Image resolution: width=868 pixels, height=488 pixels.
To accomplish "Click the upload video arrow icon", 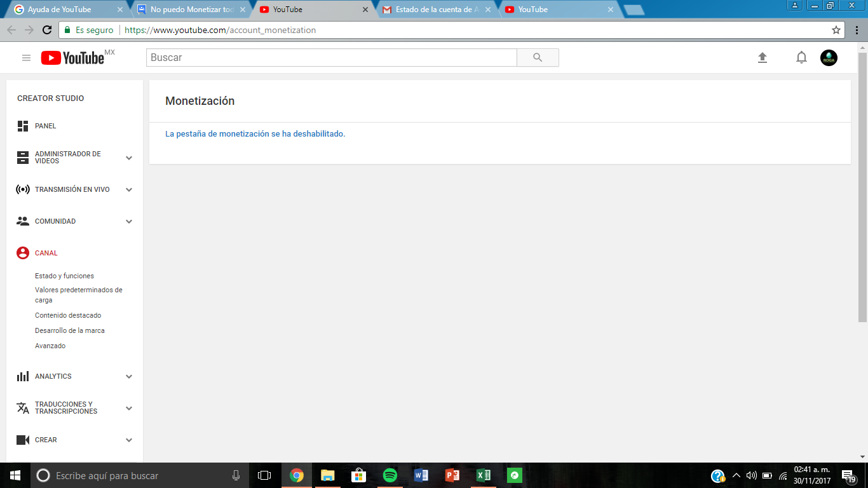I will (763, 58).
